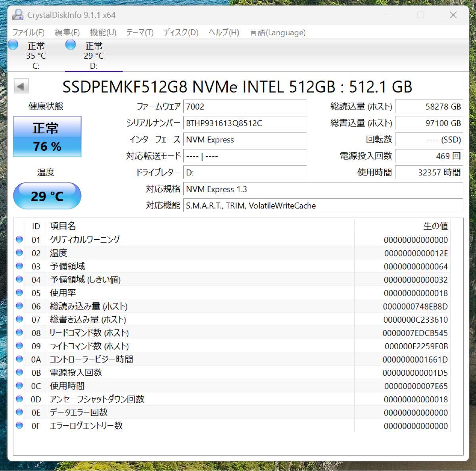Click serial number field BTHP931613Q8512C
The width and height of the screenshot is (476, 471).
click(x=245, y=123)
